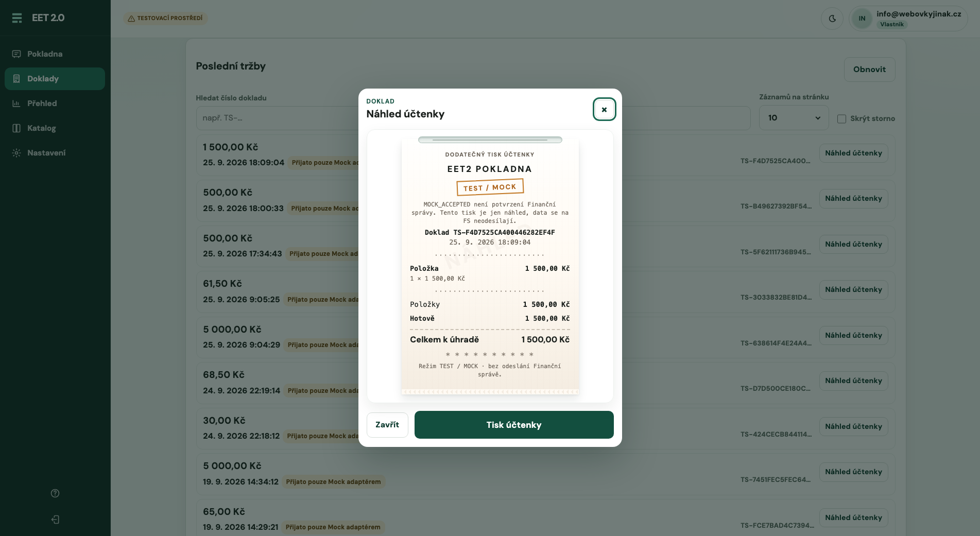The height and width of the screenshot is (536, 980).
Task: Open Přehled in the sidebar
Action: (x=55, y=103)
